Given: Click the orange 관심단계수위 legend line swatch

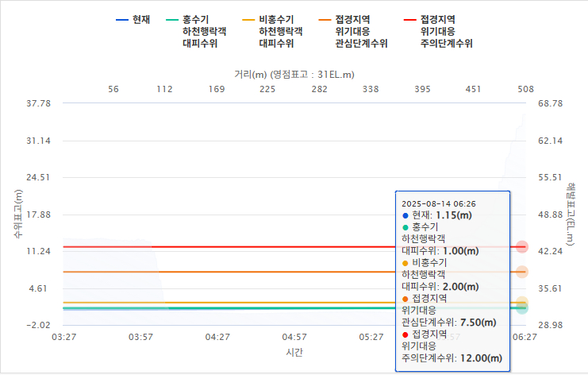Looking at the screenshot, I should pyautogui.click(x=325, y=18).
